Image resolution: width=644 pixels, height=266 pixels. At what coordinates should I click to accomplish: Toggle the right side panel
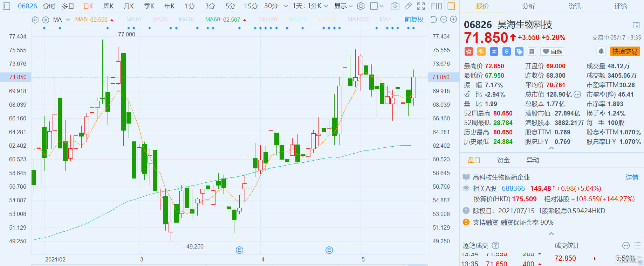click(x=451, y=6)
